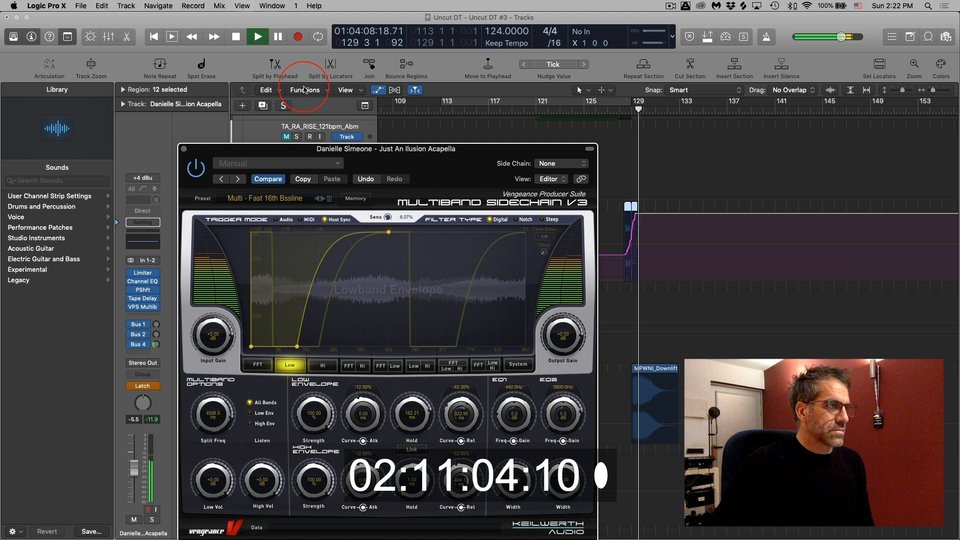
Task: Open Smart Controls dial icon
Action: tap(90, 37)
